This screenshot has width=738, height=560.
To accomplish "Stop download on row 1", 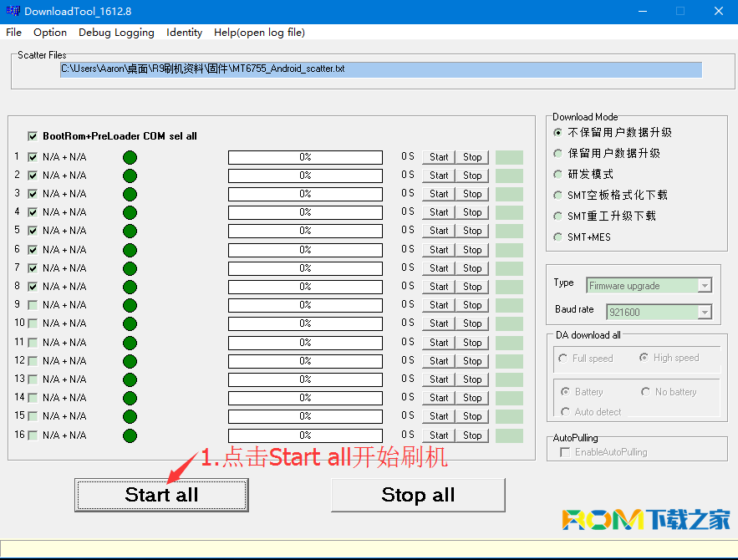I will point(472,157).
